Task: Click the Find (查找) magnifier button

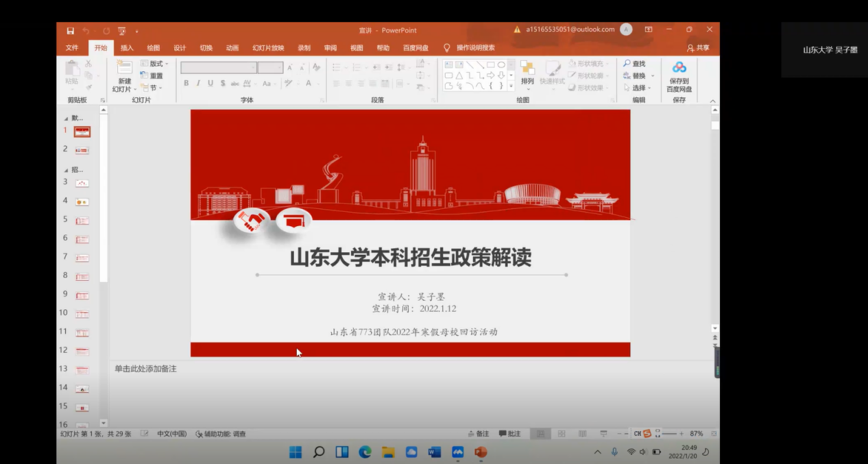Action: [634, 64]
